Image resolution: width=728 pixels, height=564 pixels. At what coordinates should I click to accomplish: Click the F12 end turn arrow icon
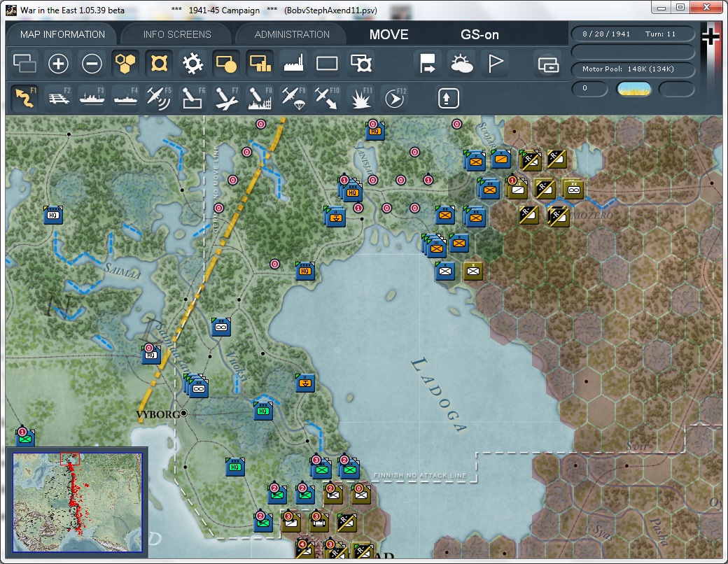click(x=395, y=98)
